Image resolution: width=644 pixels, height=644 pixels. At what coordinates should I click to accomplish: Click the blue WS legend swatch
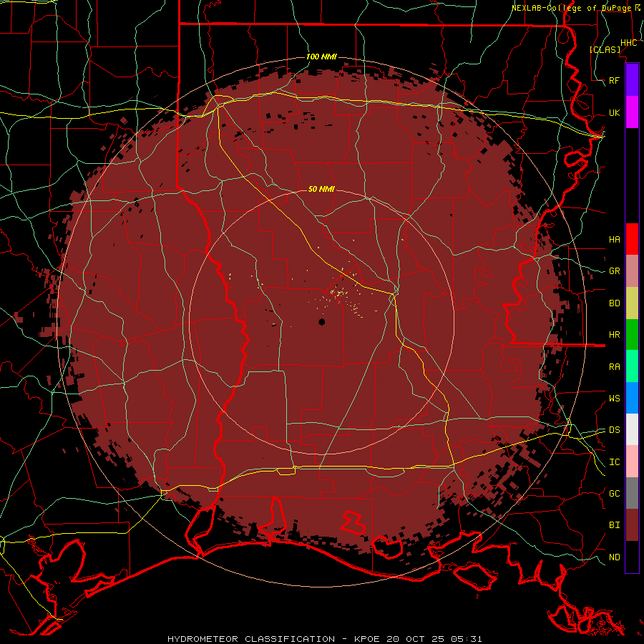(x=632, y=398)
